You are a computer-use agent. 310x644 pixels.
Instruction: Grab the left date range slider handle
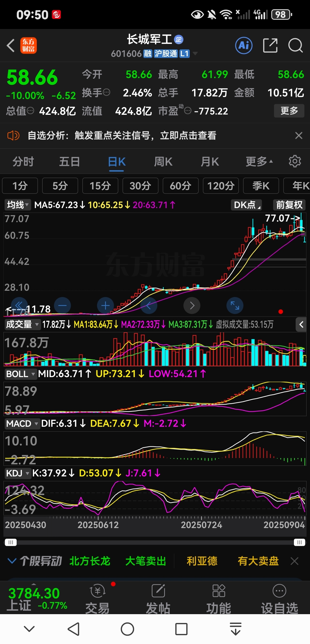point(11,542)
